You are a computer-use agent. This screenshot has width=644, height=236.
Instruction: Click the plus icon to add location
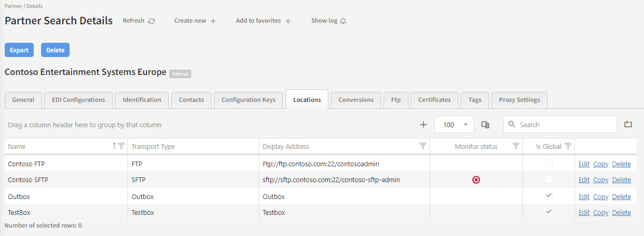423,125
